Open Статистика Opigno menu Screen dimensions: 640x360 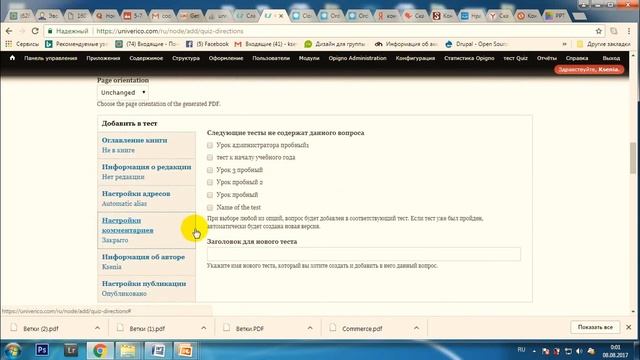tap(469, 58)
